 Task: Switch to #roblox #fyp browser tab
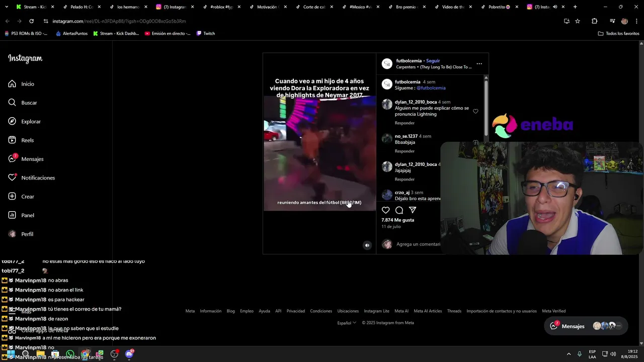221,7
